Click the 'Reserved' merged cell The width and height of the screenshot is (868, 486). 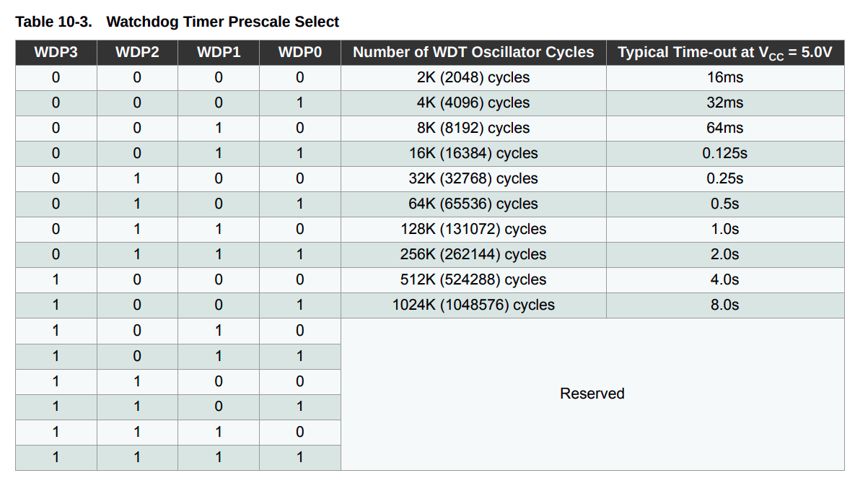[x=592, y=394]
